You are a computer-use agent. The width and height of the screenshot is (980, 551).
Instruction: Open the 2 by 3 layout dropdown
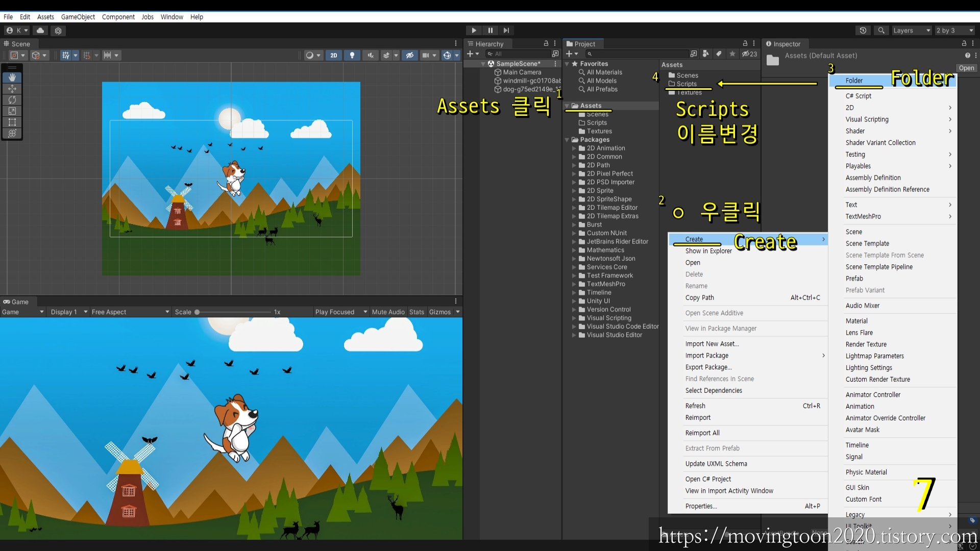[955, 31]
